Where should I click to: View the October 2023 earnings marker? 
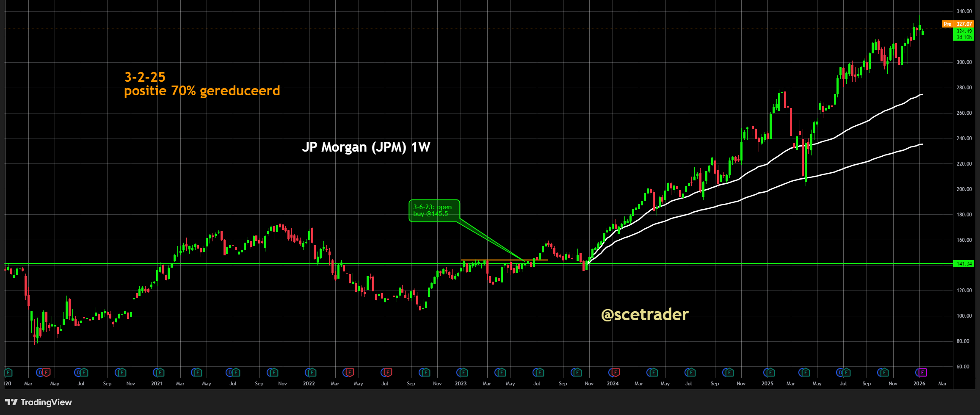577,373
